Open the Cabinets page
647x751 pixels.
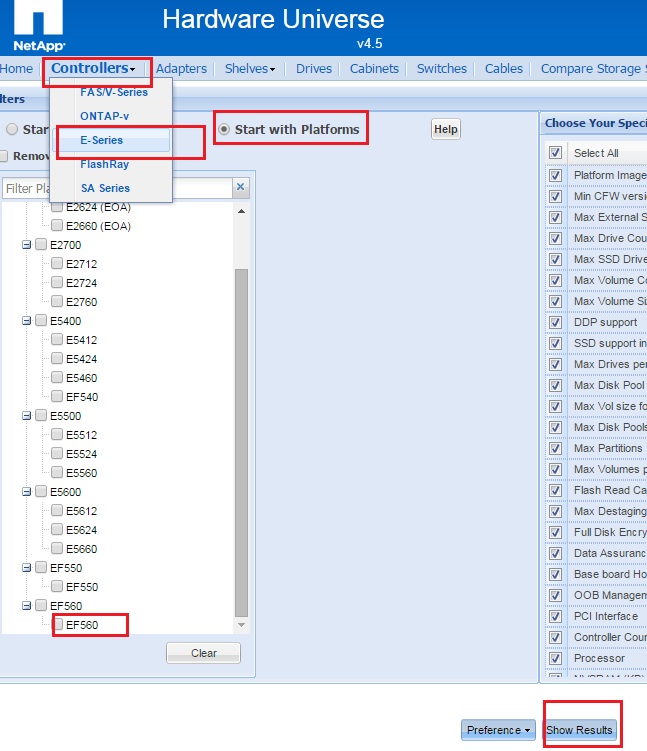coord(374,68)
